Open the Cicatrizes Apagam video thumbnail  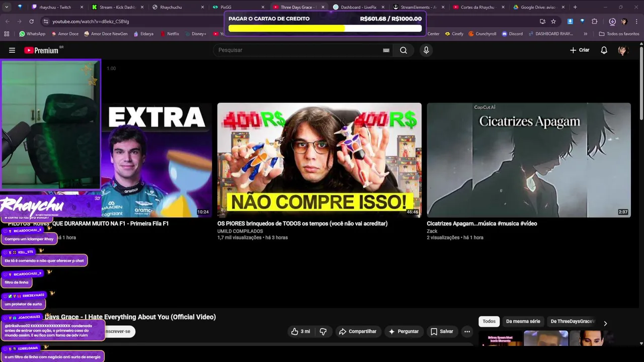(x=529, y=160)
